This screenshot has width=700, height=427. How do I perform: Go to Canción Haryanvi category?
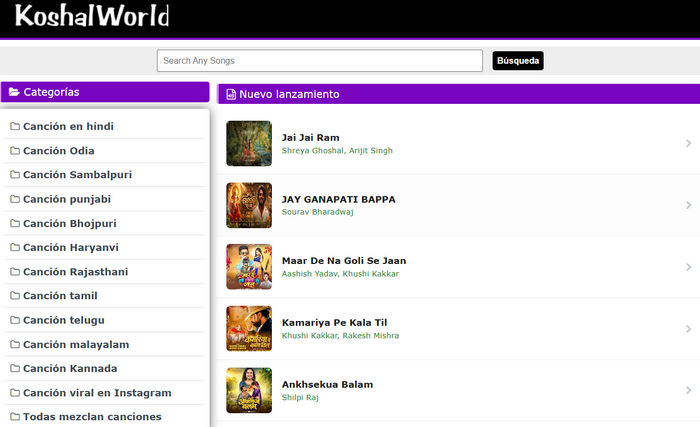click(71, 247)
